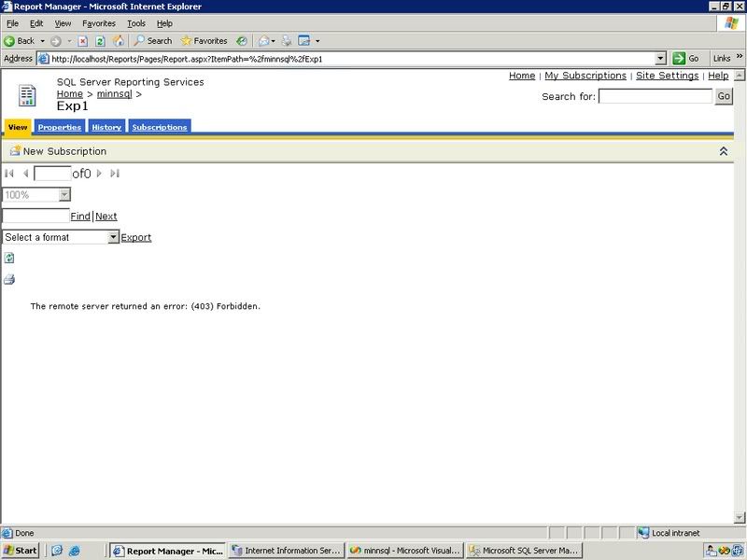
Task: Click the Go button beside Search for
Action: 723,96
